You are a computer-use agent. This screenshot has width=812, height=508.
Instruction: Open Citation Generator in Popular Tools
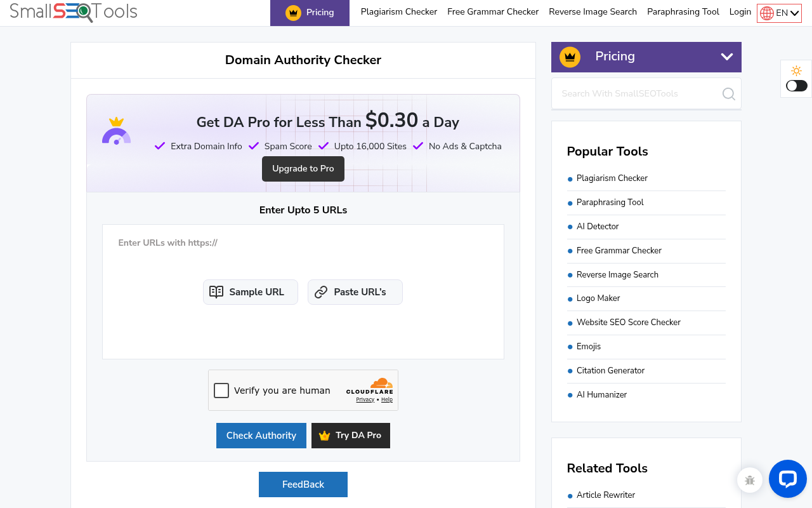(610, 371)
